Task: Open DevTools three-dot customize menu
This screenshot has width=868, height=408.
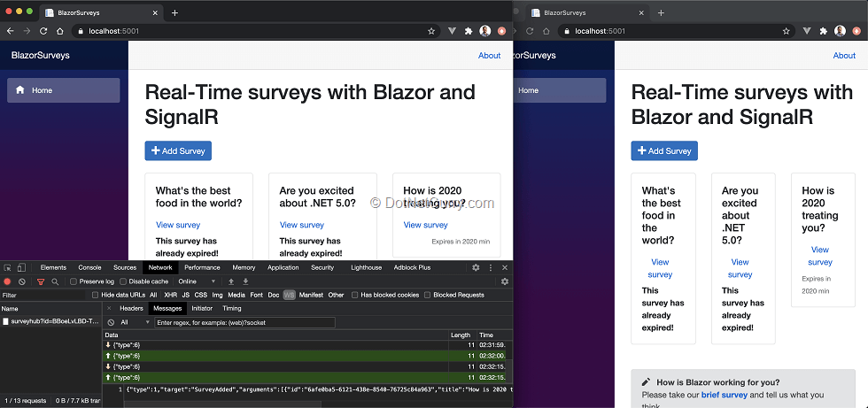Action: [x=491, y=267]
